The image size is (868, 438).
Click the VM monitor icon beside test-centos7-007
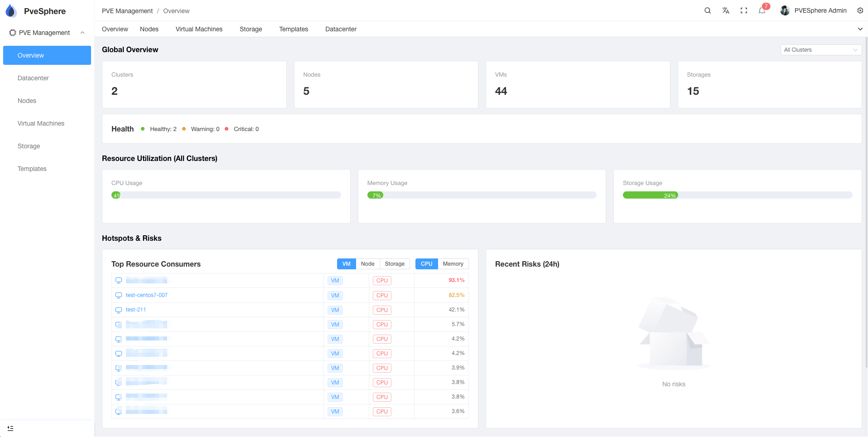point(119,295)
